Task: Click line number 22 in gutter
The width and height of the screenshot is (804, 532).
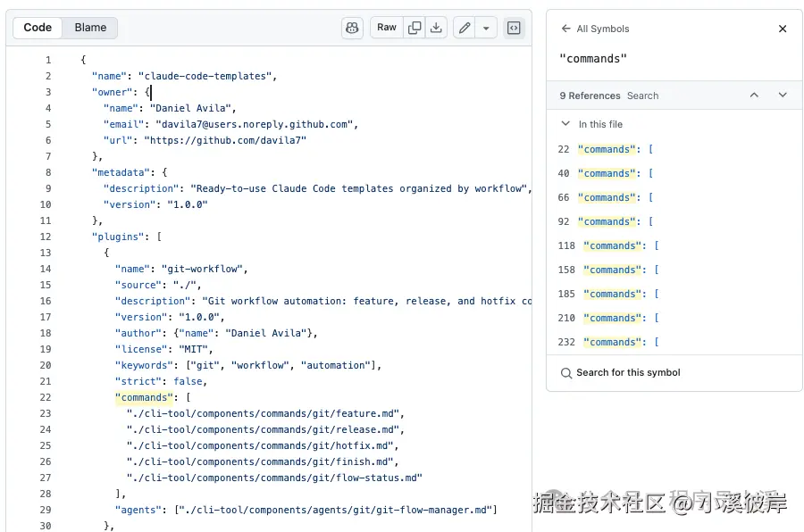Action: tap(46, 397)
